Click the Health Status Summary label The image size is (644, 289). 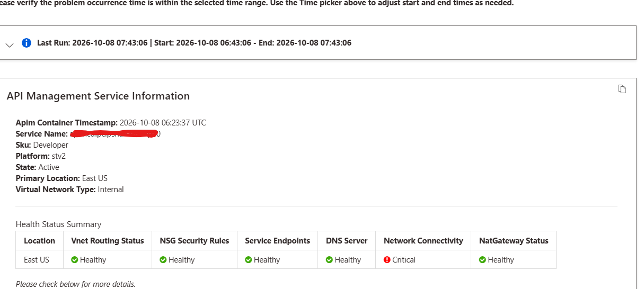[x=58, y=224]
